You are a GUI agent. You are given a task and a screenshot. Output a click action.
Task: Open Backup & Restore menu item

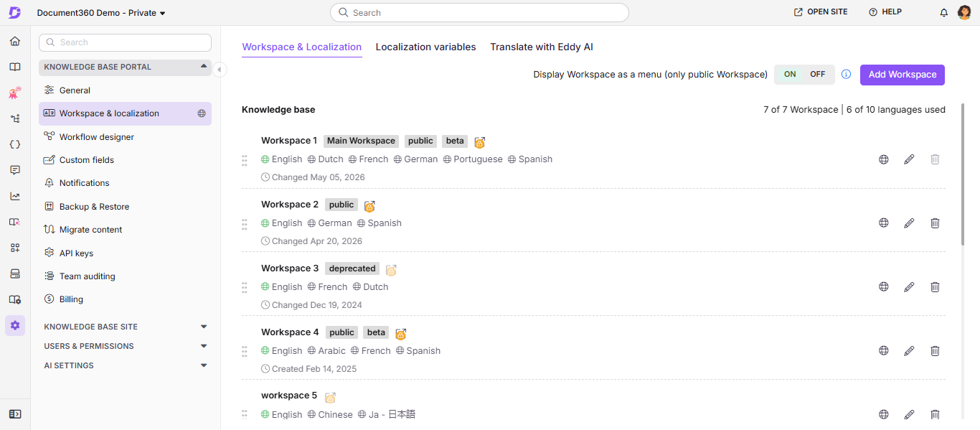pyautogui.click(x=125, y=207)
